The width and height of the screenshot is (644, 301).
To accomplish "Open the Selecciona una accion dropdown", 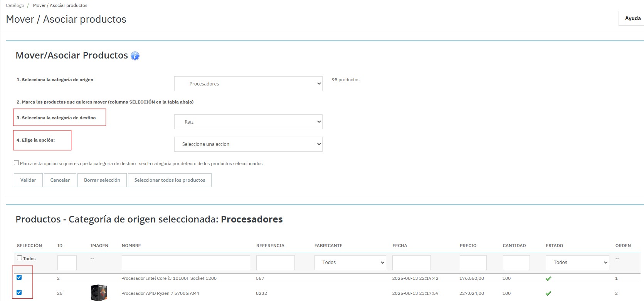I will tap(248, 144).
